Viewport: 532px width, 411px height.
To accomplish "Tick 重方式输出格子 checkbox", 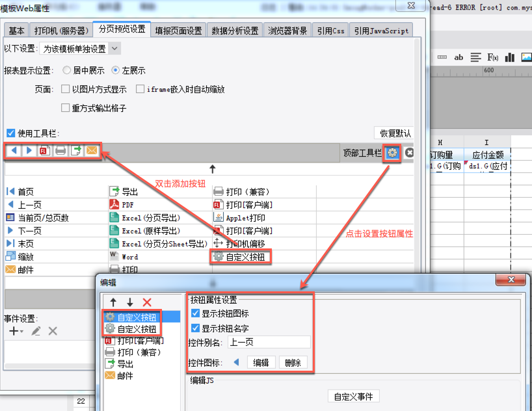I will click(65, 107).
